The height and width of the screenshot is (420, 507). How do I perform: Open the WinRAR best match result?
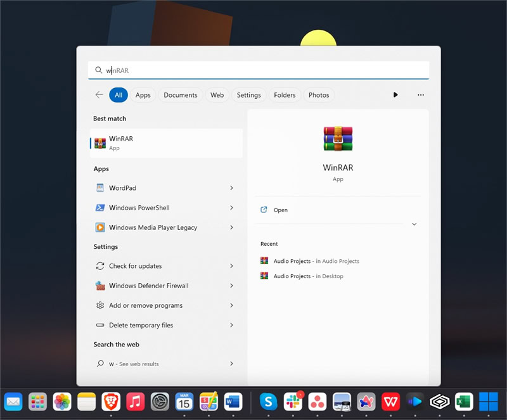166,143
